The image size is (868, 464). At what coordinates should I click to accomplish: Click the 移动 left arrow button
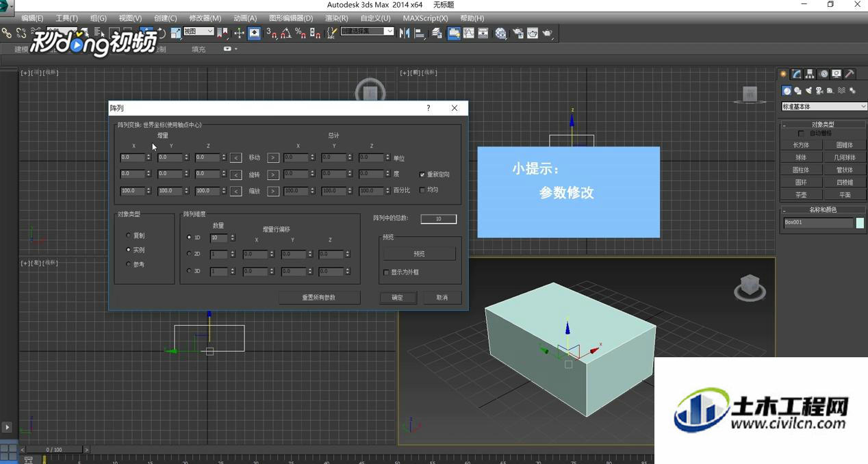(235, 158)
